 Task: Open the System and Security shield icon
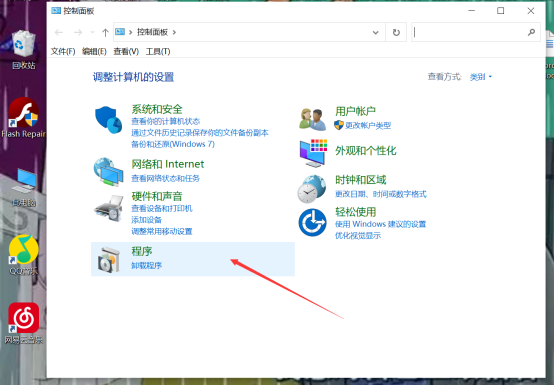(108, 120)
